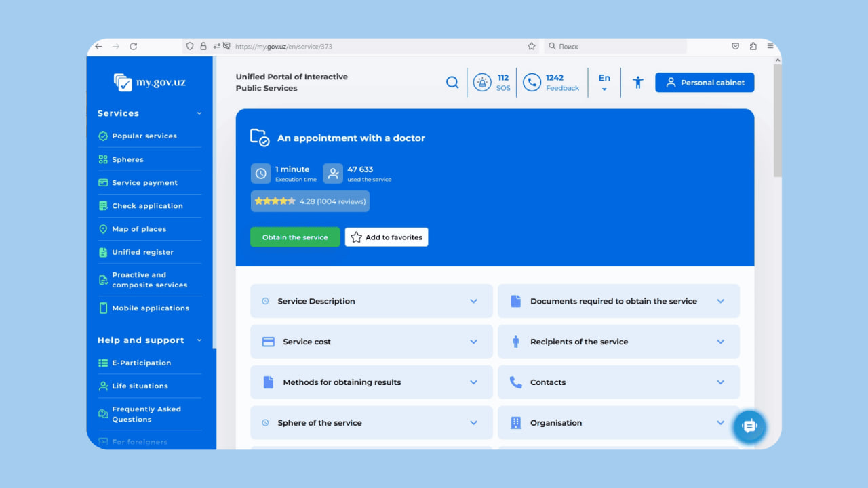This screenshot has width=868, height=488.
Task: Expand the Service cost section
Action: [371, 342]
